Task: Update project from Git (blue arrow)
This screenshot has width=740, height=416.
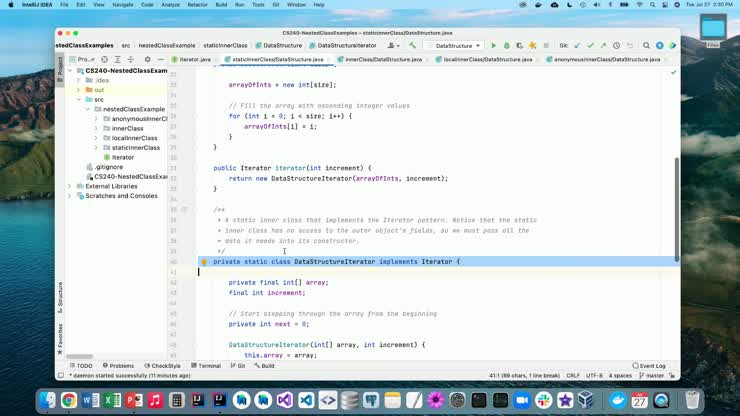Action: pos(578,46)
